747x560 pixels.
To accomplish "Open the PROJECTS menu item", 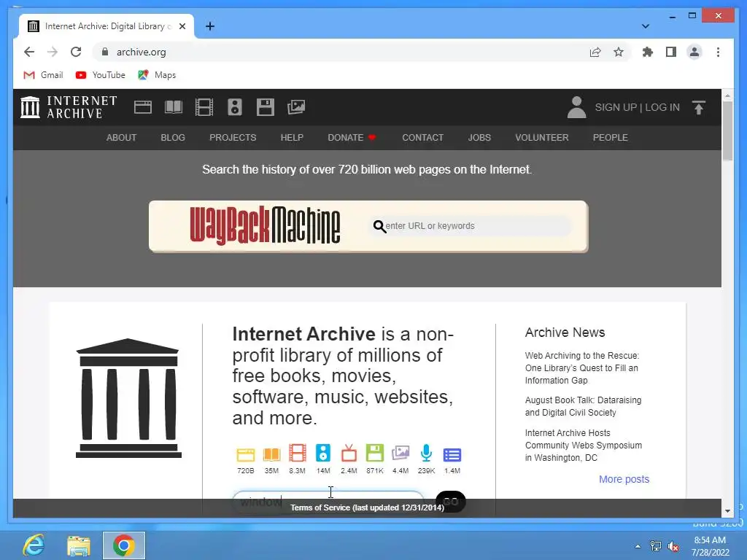I will tap(233, 138).
